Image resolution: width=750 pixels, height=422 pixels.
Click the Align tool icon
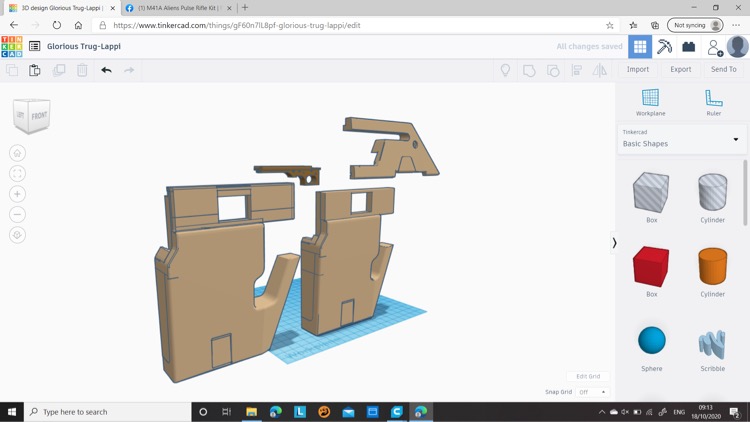(x=577, y=71)
